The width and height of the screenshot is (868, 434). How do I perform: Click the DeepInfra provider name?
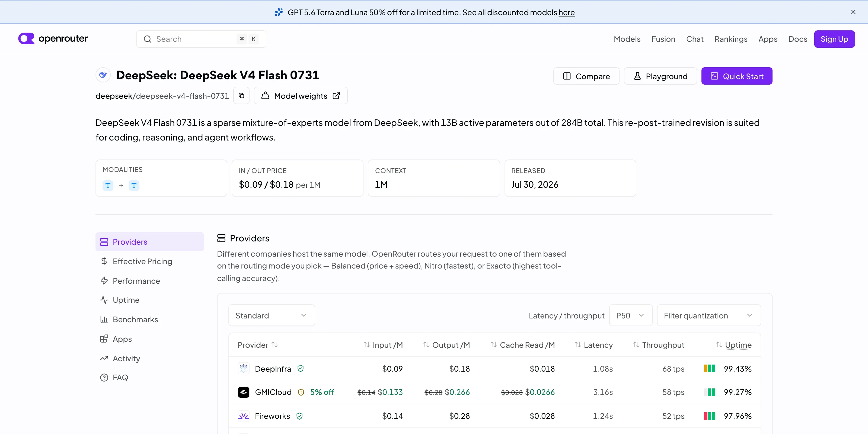click(273, 369)
